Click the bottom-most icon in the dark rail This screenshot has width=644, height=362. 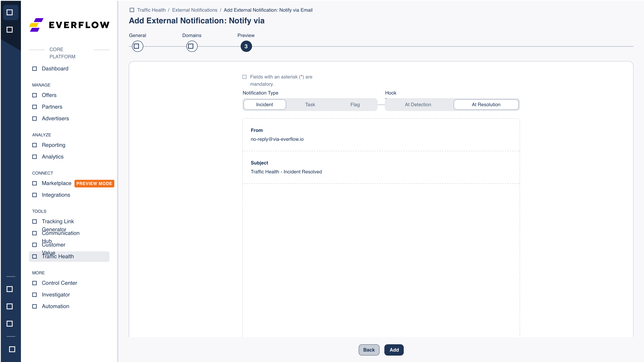12,349
